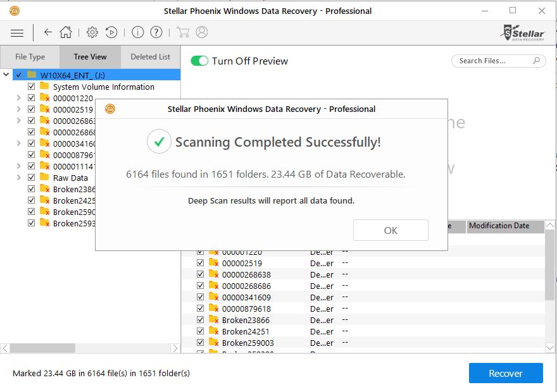Uncheck the Raw Data folder checkbox
Screen dimensions: 557x392
click(32, 178)
